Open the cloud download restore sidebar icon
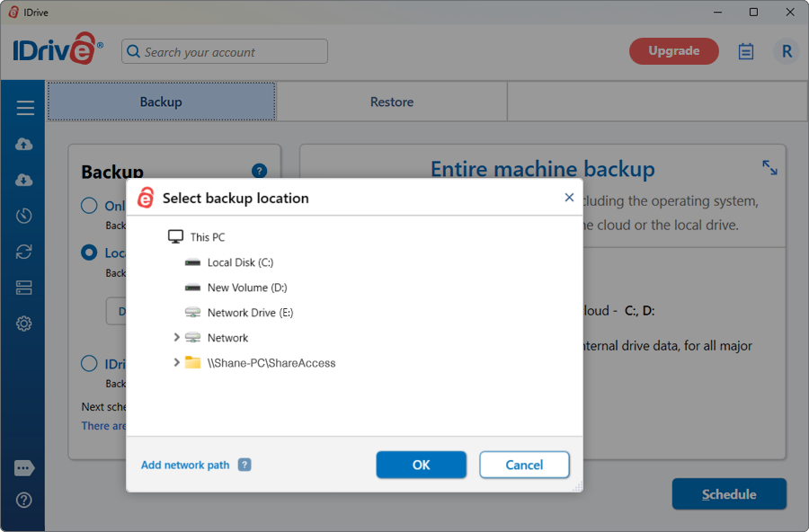Viewport: 809px width, 532px height. 23,180
